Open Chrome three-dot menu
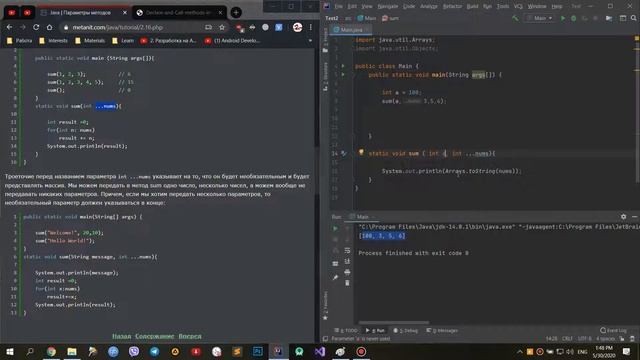640x360 pixels. [311, 27]
